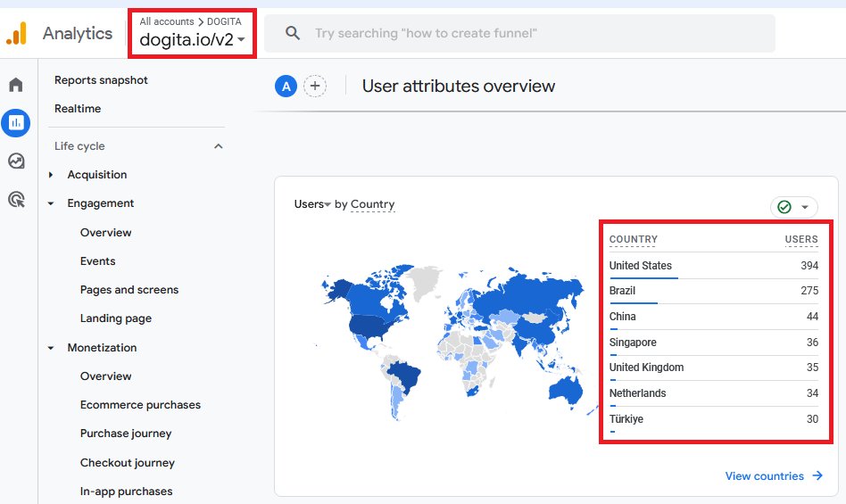Select the Türkiye row
Image resolution: width=846 pixels, height=504 pixels.
[714, 419]
